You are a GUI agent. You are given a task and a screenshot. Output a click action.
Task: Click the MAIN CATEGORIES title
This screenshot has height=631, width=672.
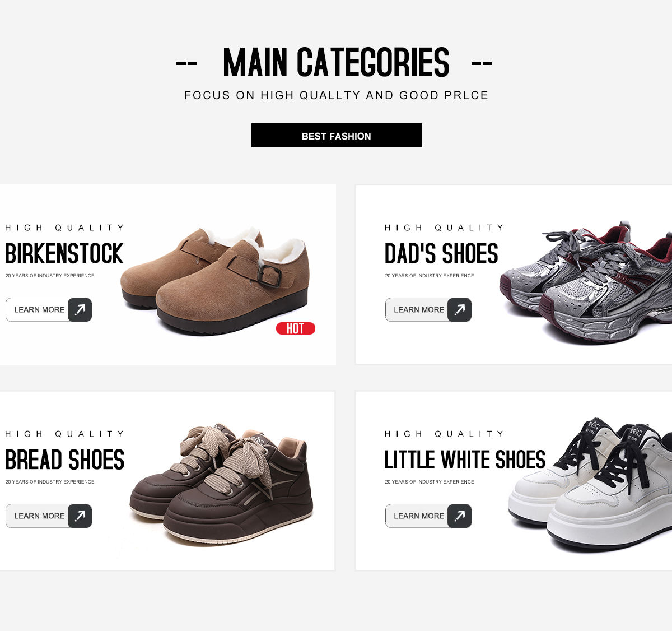336,62
